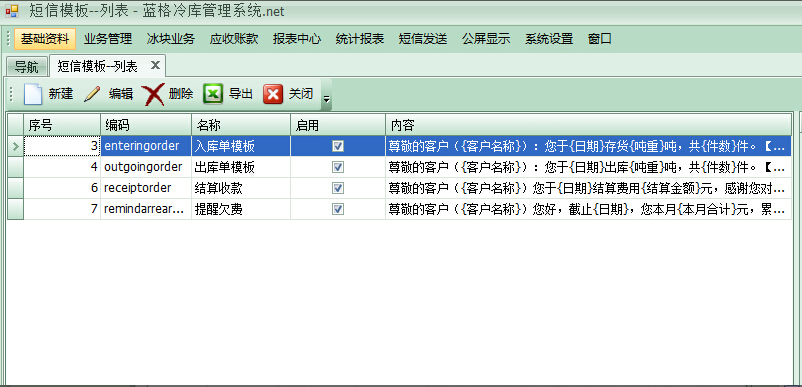
Task: Open the 系统设置 dropdown menu
Action: click(x=549, y=39)
